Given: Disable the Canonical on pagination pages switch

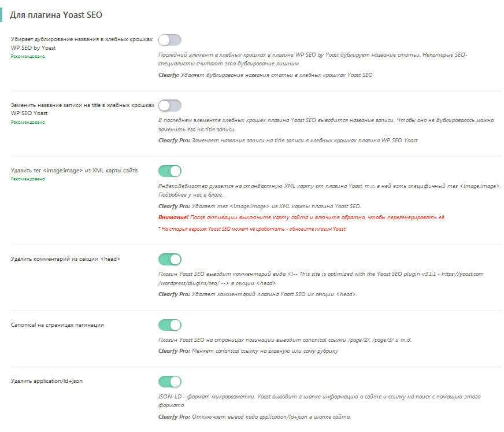Looking at the screenshot, I should coord(169,325).
